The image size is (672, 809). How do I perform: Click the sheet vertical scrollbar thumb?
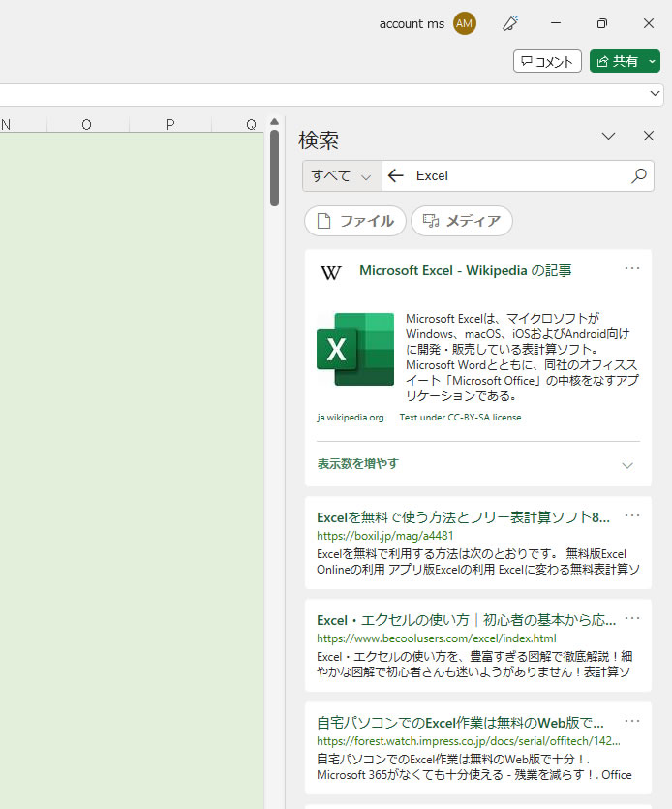point(274,169)
